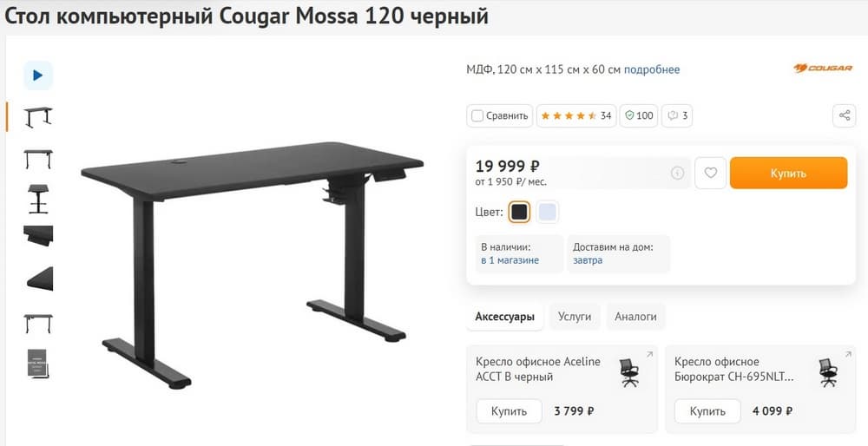Click the Cougar brand logo
The image size is (868, 446).
click(x=823, y=68)
